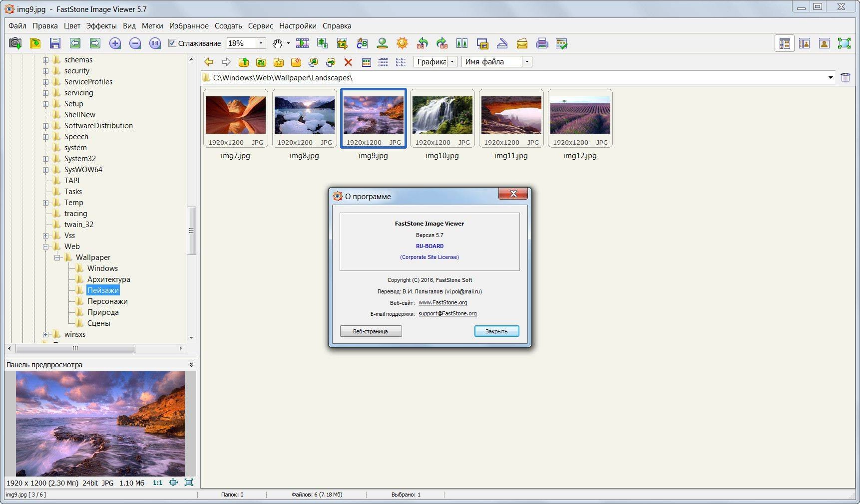Start slideshow with the film strip icon
860x504 pixels.
coord(303,43)
